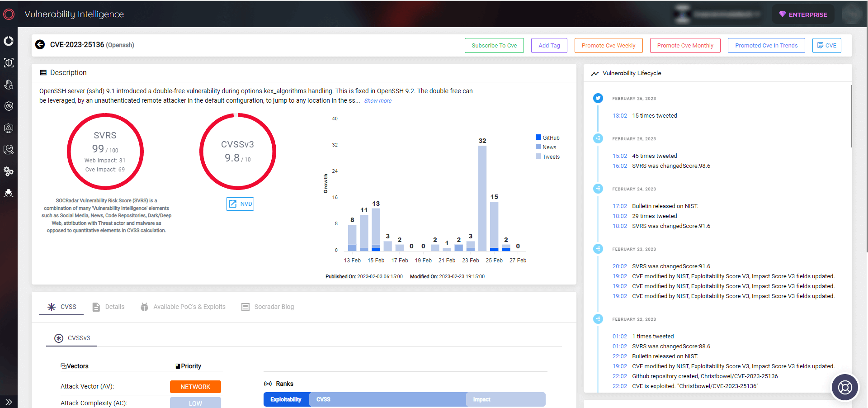Open the search analytics sidebar icon

tap(9, 150)
